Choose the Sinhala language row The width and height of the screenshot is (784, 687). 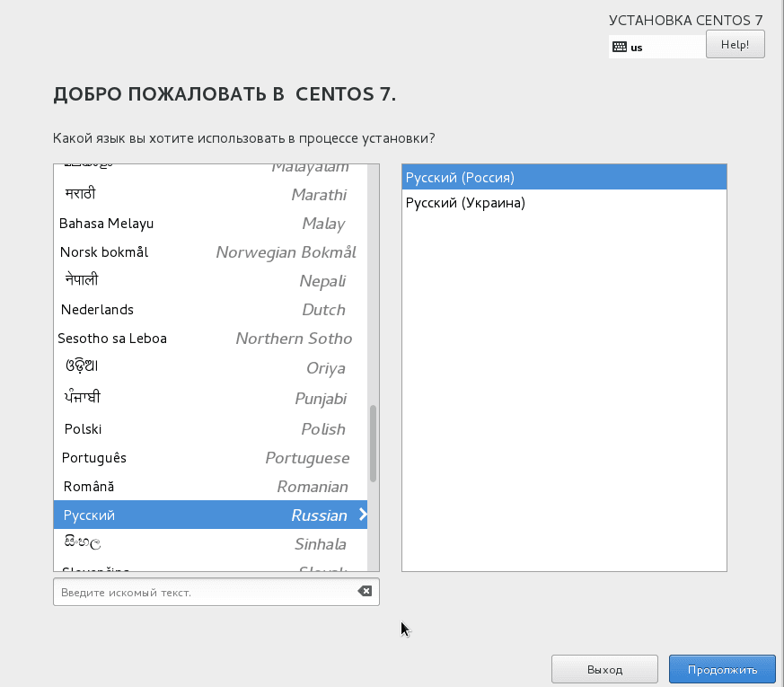pos(210,543)
